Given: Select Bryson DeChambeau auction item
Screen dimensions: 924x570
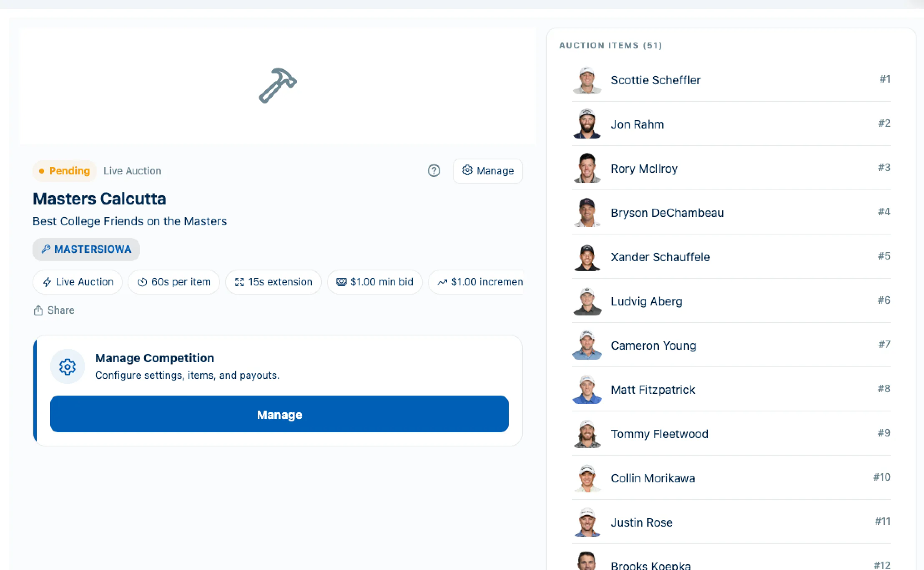Looking at the screenshot, I should (x=731, y=212).
